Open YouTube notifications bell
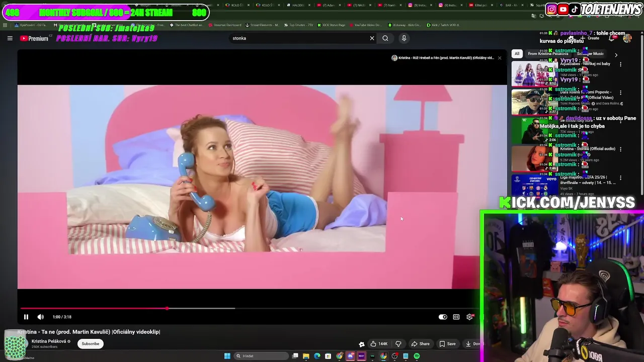The height and width of the screenshot is (362, 644). (612, 38)
